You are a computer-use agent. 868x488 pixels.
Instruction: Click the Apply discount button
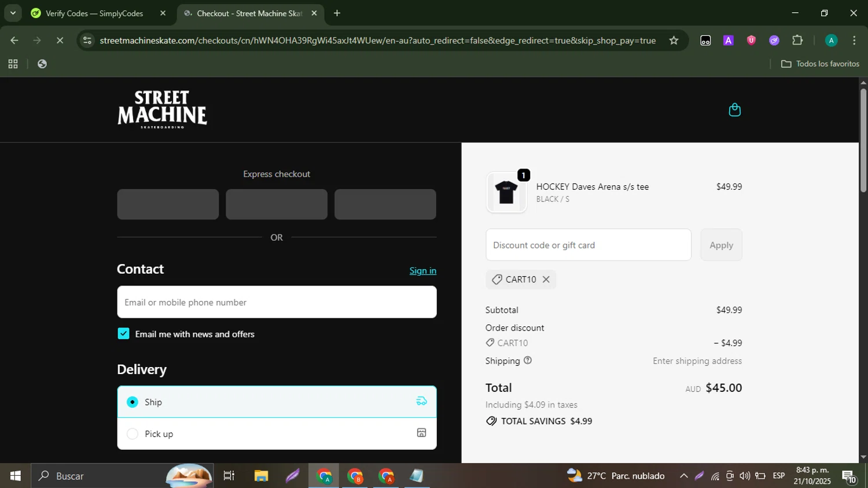(721, 245)
